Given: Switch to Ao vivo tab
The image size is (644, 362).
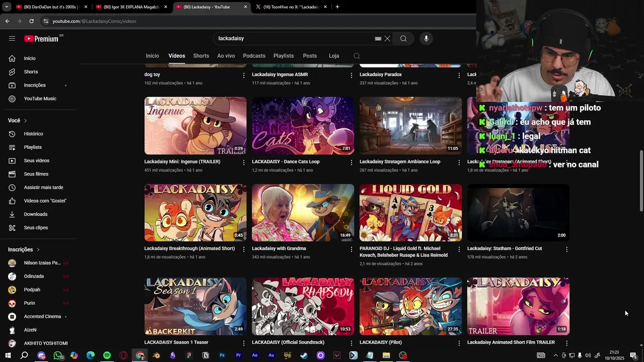Looking at the screenshot, I should 226,56.
